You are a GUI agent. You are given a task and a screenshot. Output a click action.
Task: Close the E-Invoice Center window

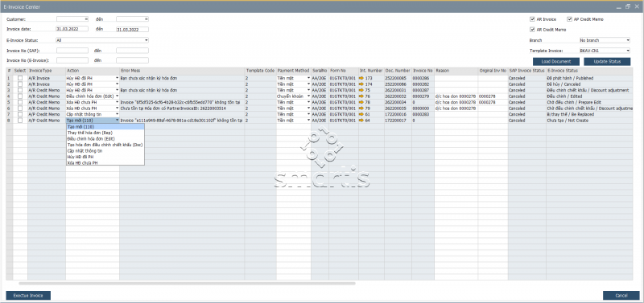pos(636,7)
